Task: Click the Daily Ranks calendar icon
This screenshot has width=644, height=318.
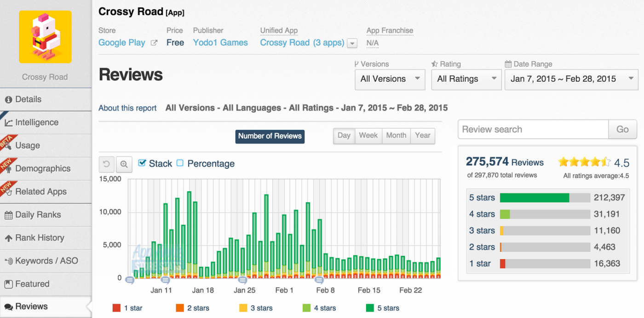Action: click(8, 215)
